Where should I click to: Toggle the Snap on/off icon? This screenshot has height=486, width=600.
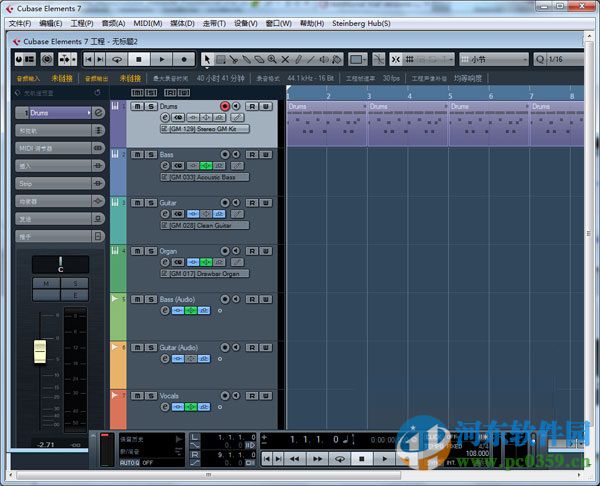[x=396, y=59]
